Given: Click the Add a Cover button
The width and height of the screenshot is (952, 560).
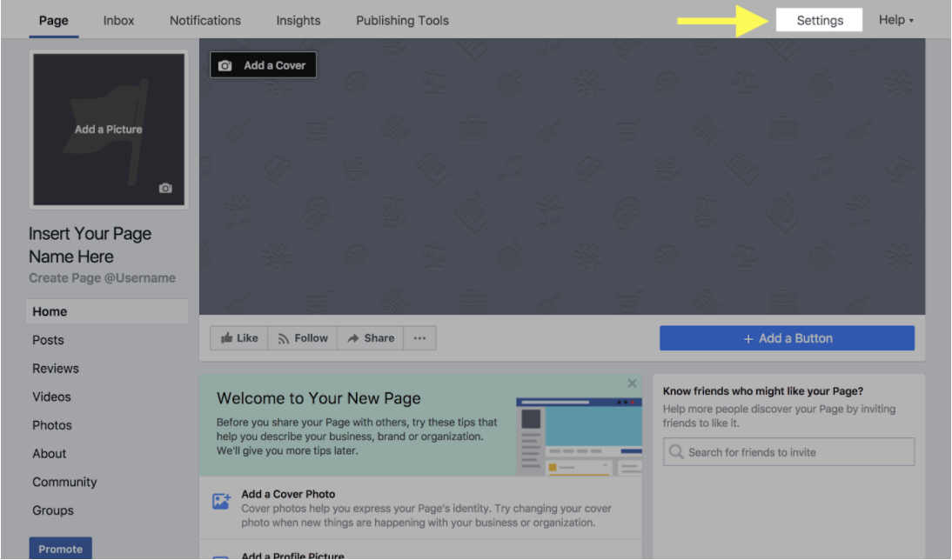Looking at the screenshot, I should (263, 65).
